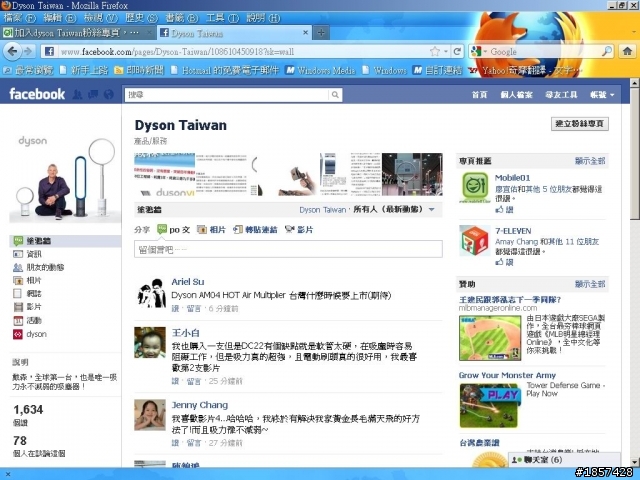Screen dimensions: 640x480
Task: Open 書籤 Bookmarks menu
Action: [x=182, y=18]
